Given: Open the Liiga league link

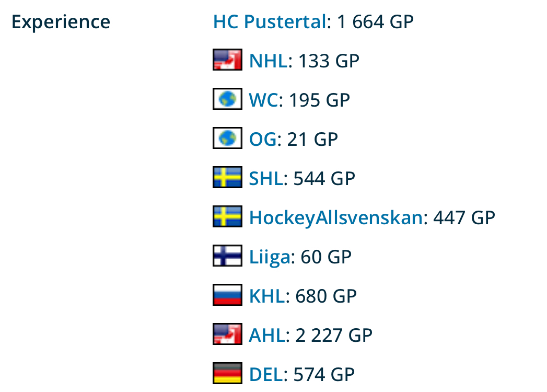Looking at the screenshot, I should (270, 257).
